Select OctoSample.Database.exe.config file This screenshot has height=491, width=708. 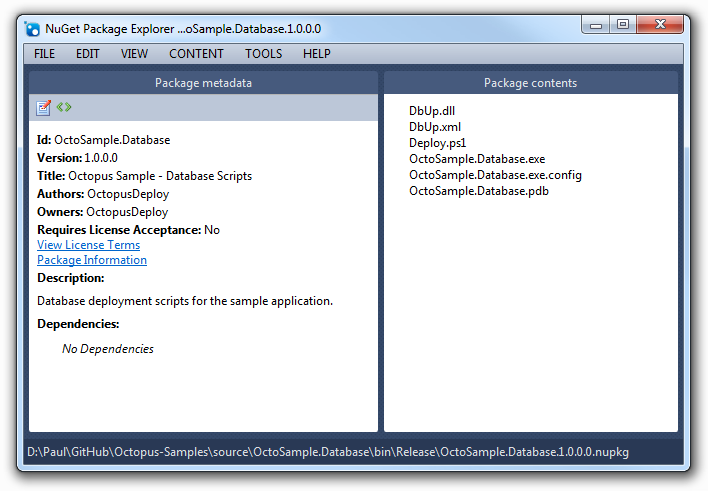(495, 175)
